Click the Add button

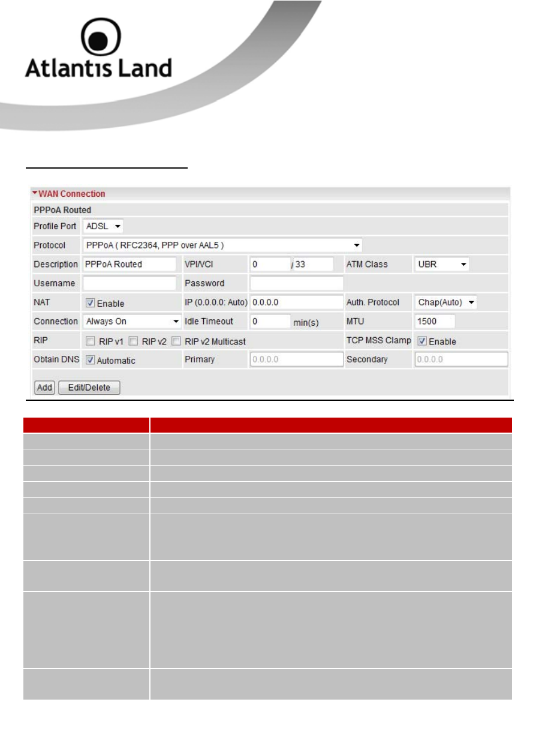point(44,387)
